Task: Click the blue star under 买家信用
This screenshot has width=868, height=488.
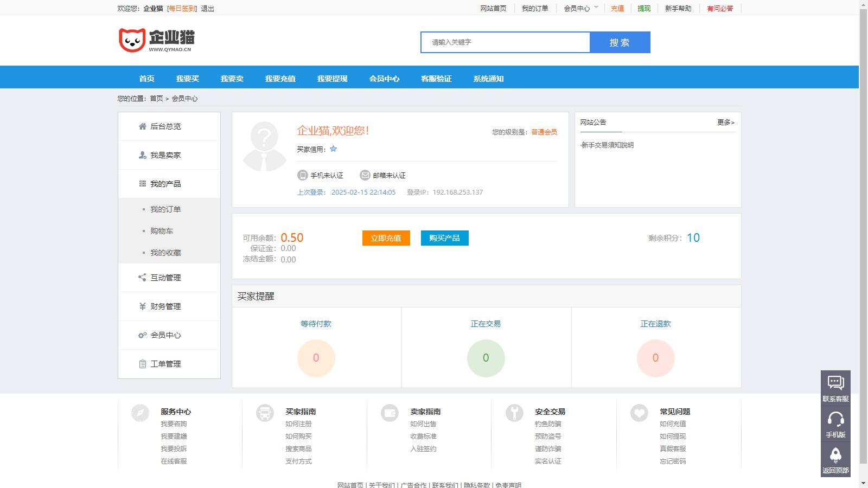Action: [334, 149]
